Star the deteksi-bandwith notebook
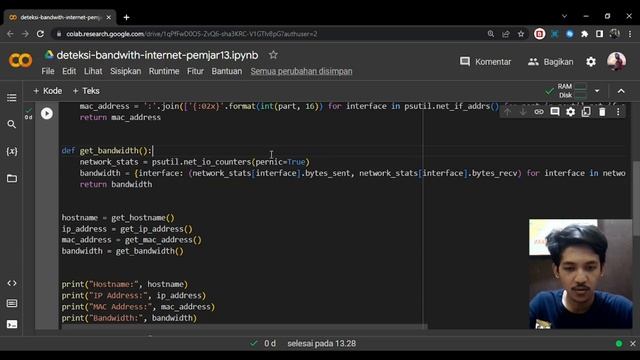 click(x=273, y=55)
